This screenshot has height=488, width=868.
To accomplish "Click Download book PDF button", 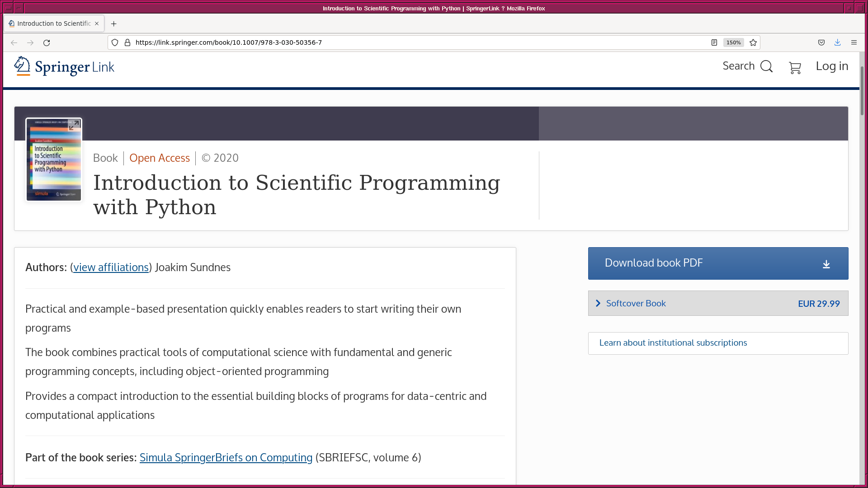I will pos(718,263).
